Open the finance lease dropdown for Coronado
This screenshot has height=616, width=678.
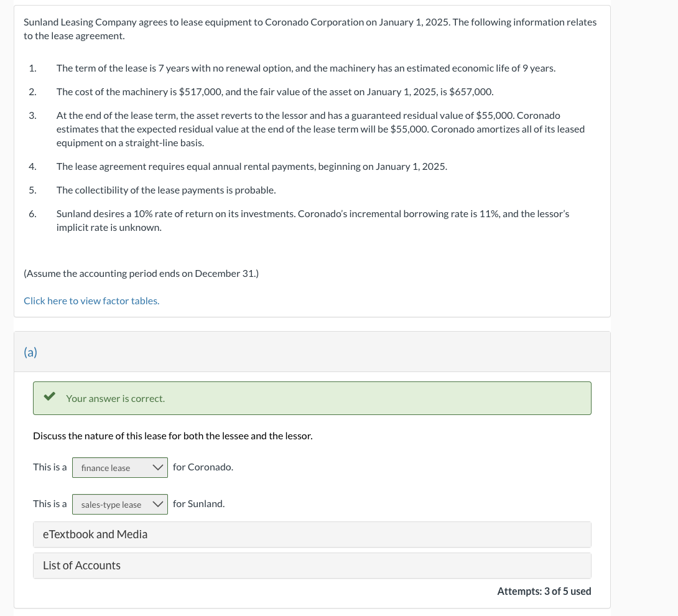pos(120,468)
